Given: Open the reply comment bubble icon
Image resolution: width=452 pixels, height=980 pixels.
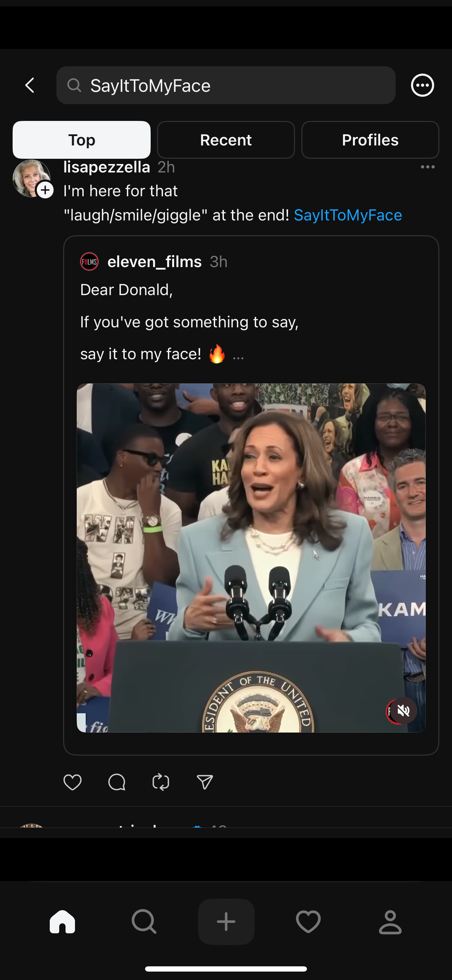Looking at the screenshot, I should (x=116, y=782).
